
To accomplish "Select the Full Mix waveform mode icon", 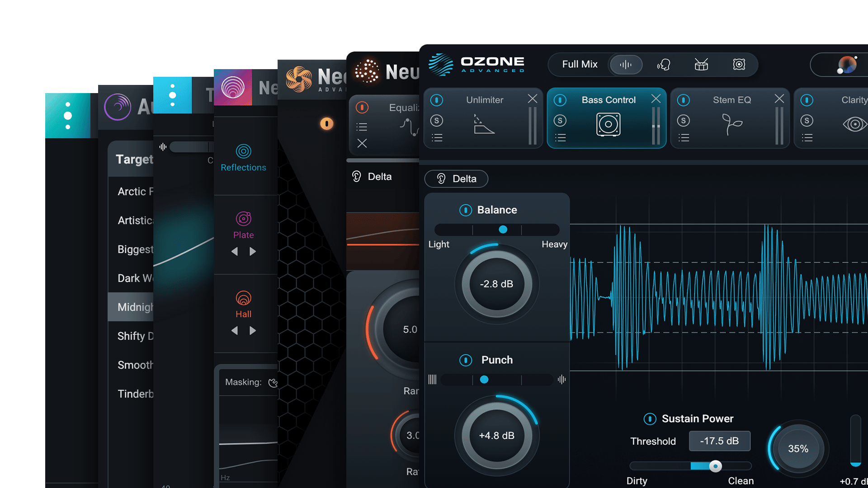I will 626,65.
